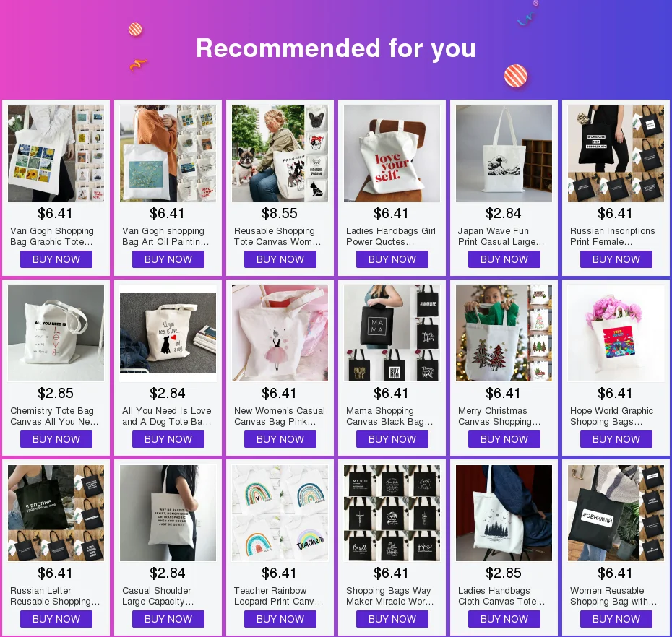
Task: Open Ladies Handbags Cloth Canvas Tote forest image
Action: pyautogui.click(x=504, y=513)
